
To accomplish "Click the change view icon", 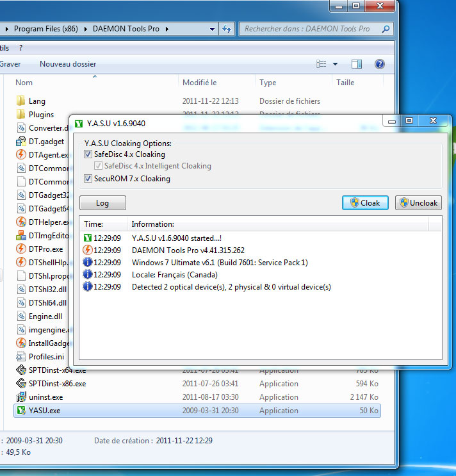I will [x=322, y=64].
